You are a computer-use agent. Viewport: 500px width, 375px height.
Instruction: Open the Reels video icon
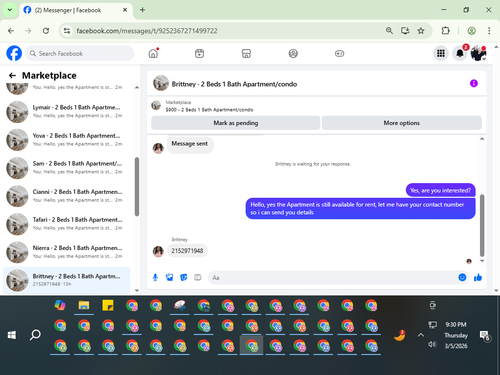pyautogui.click(x=199, y=53)
